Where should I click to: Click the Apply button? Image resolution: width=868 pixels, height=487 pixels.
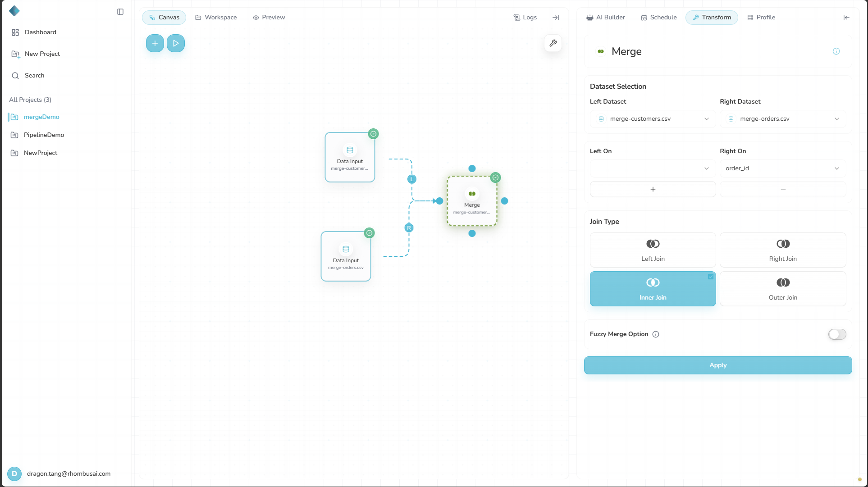(718, 365)
